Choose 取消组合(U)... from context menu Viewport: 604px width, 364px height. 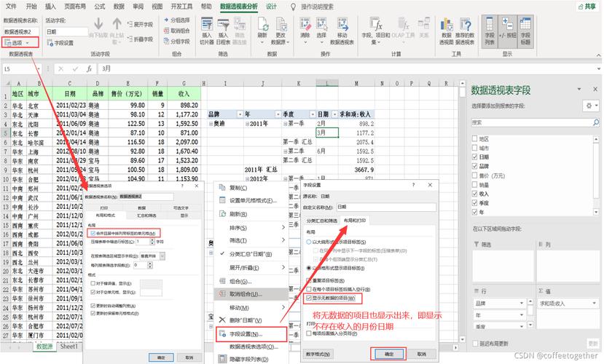pyautogui.click(x=251, y=294)
